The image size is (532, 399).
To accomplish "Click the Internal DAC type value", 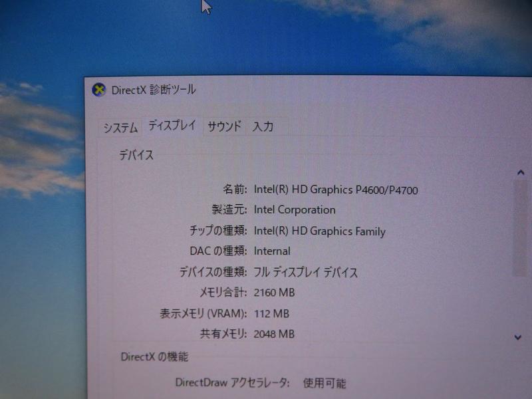I will click(x=272, y=251).
